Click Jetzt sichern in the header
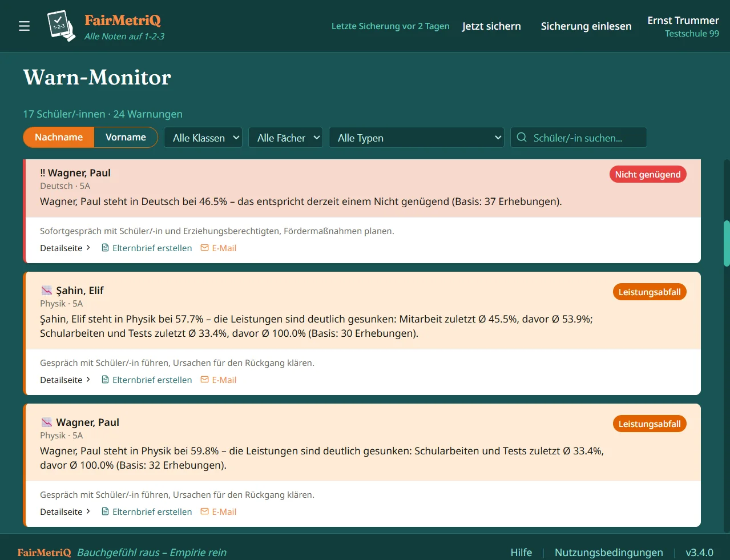 pos(491,26)
